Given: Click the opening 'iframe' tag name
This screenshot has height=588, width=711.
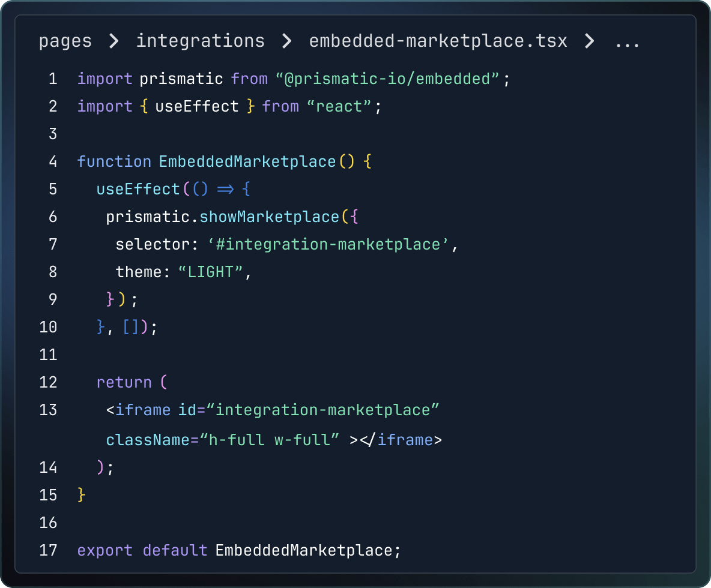Looking at the screenshot, I should (144, 410).
